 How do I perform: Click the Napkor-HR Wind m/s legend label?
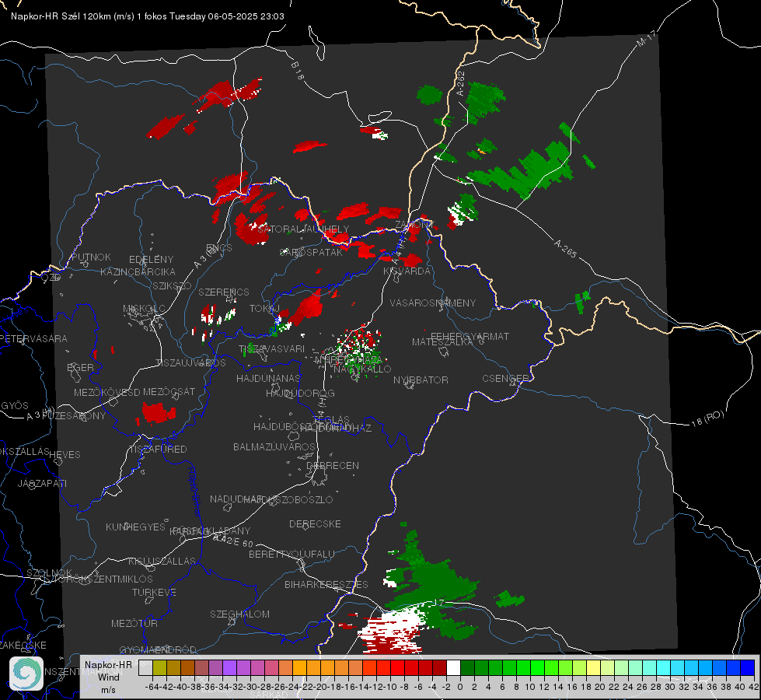tap(108, 677)
